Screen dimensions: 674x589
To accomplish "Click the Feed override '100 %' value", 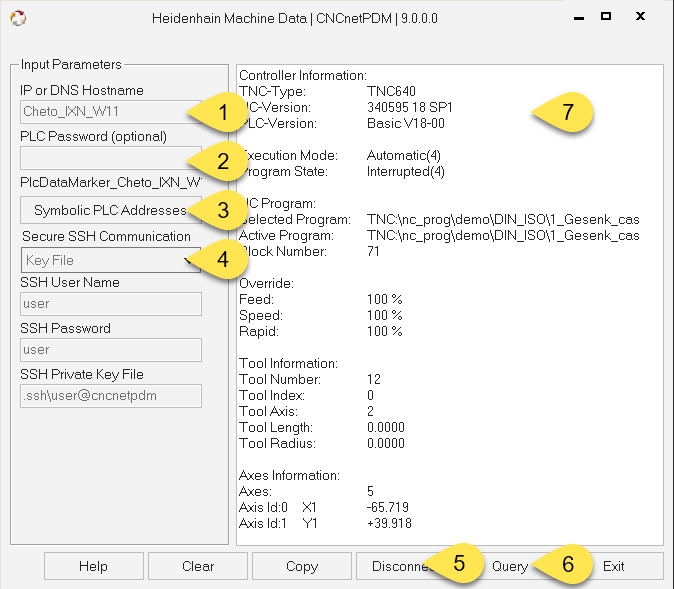I will [x=385, y=300].
